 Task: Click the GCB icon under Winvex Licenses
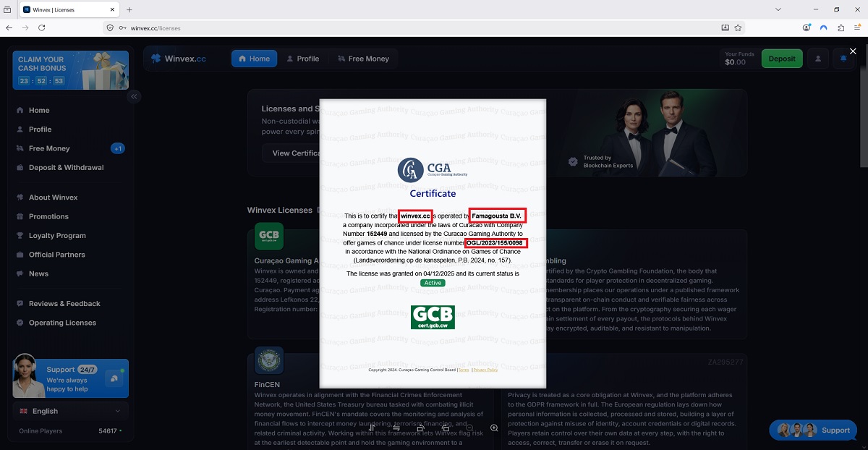(269, 237)
